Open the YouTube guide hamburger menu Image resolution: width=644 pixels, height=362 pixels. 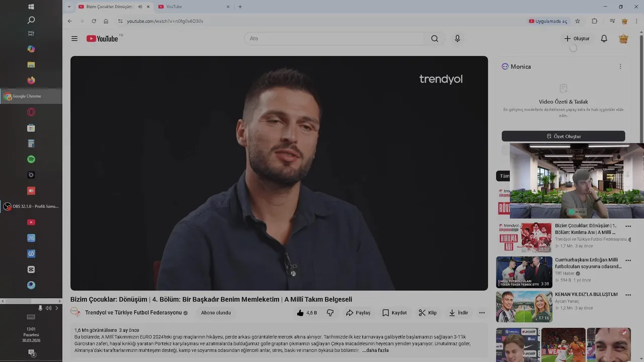point(74,39)
